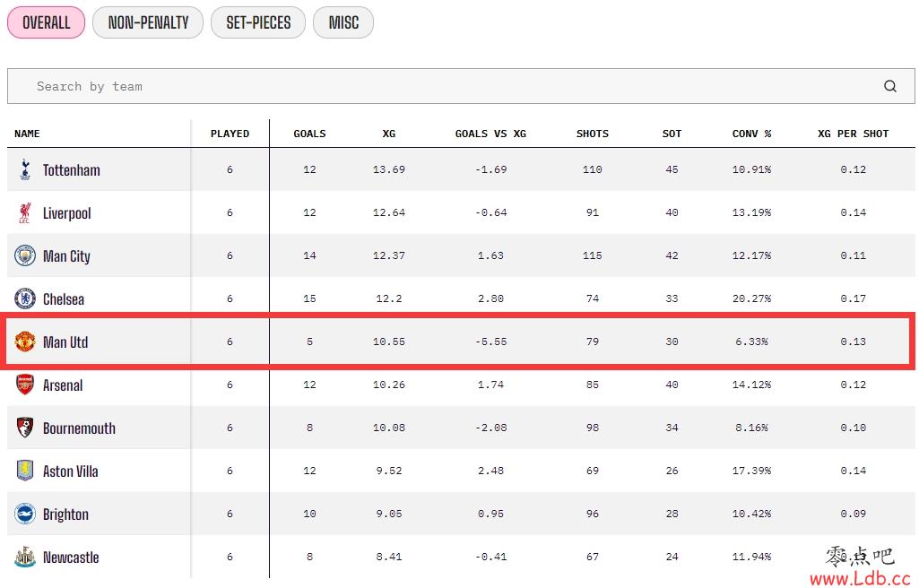Click the Aston Villa club crest

click(24, 471)
